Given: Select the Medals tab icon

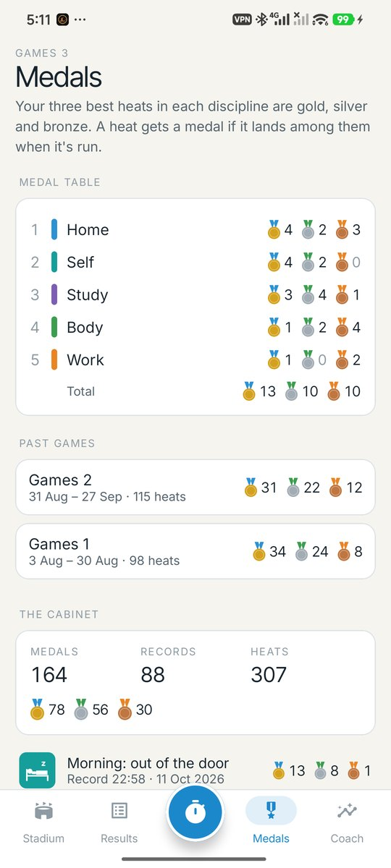Looking at the screenshot, I should click(271, 812).
